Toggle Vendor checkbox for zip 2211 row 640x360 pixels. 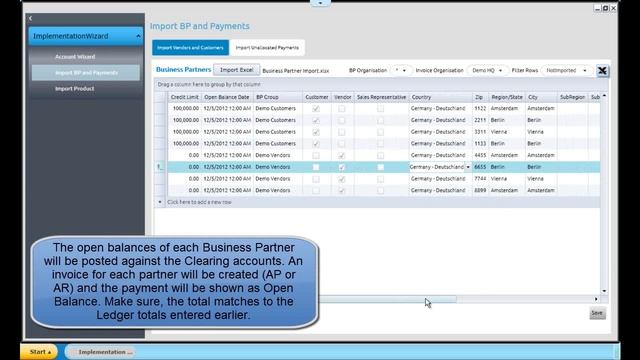[342, 120]
